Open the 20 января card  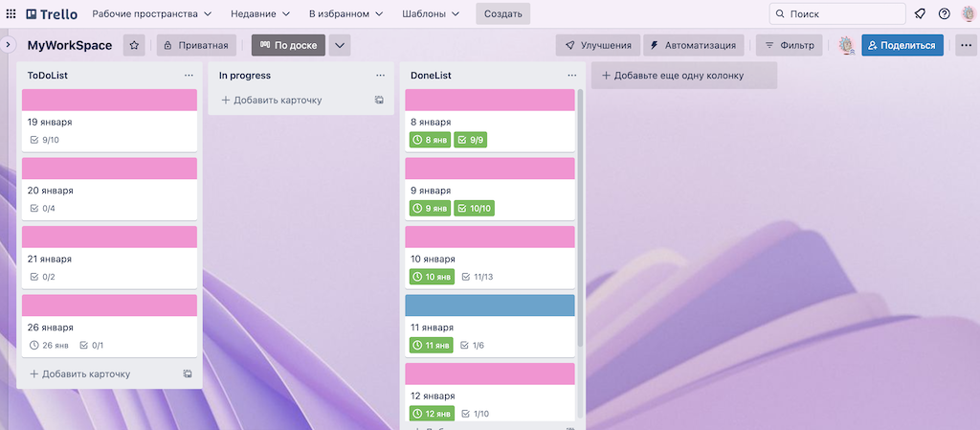pos(109,190)
